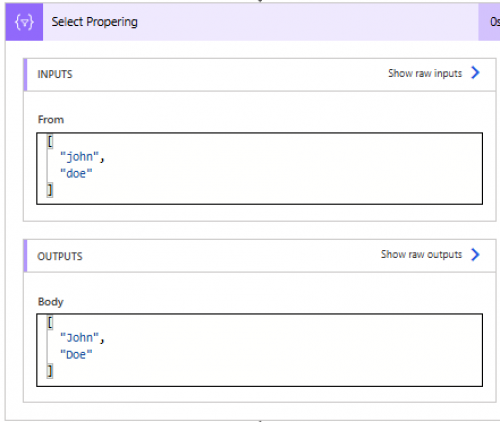Open the Show raw inputs link

point(425,73)
